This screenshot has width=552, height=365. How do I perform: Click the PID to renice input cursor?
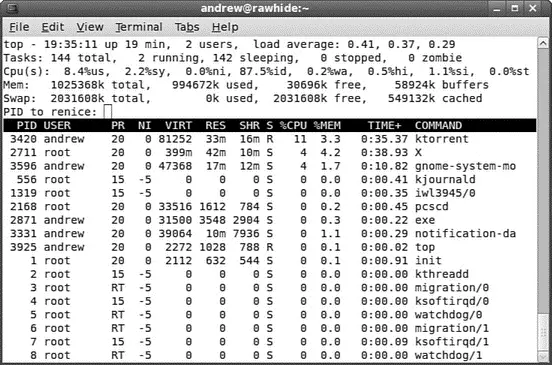[x=108, y=112]
